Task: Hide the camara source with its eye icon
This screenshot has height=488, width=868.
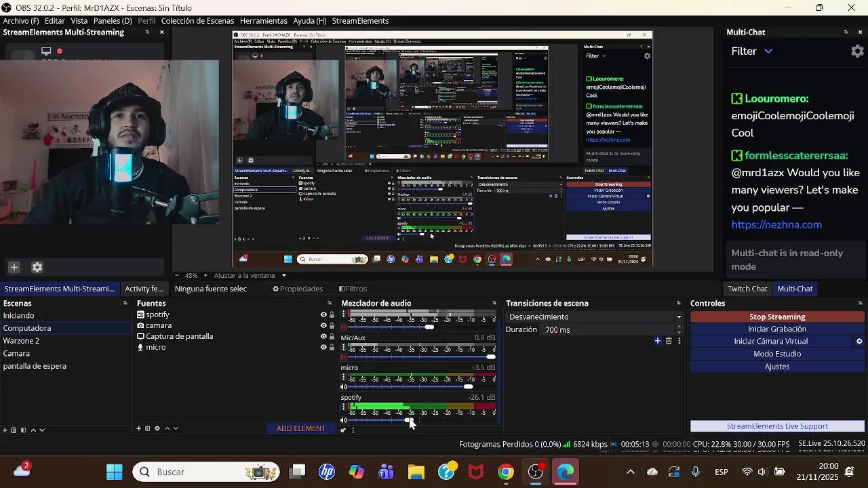Action: (323, 325)
